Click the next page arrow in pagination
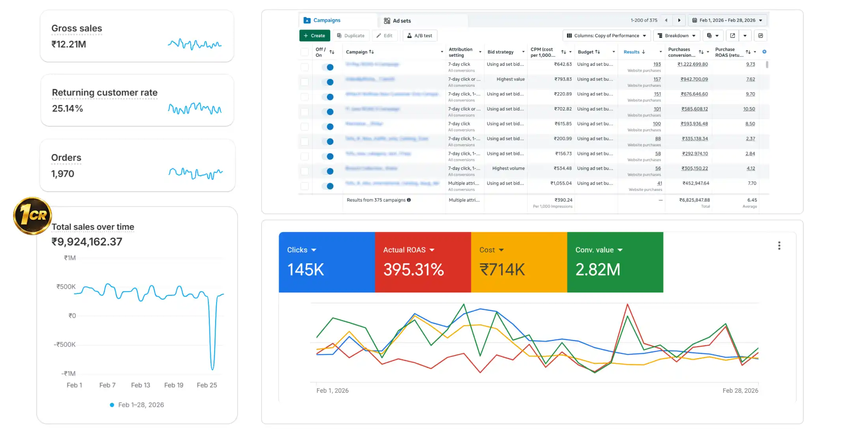Screen dimensions: 868x434 679,20
